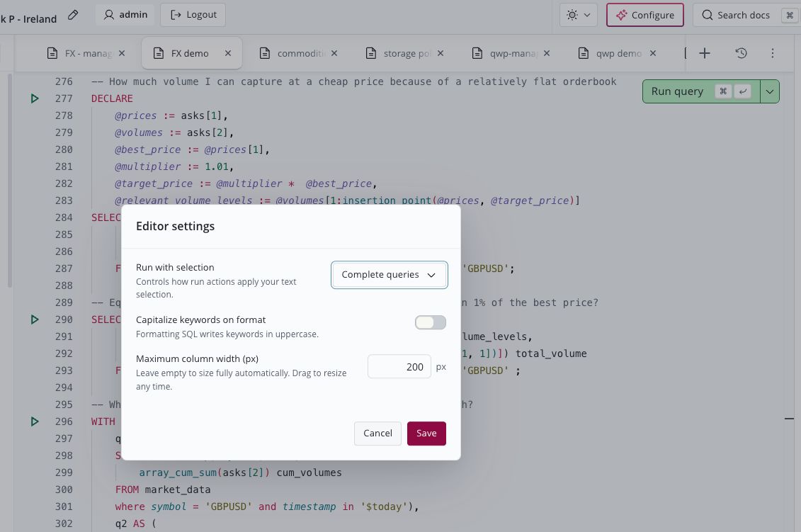The width and height of the screenshot is (801, 532).
Task: Save the Editor settings
Action: (x=426, y=434)
